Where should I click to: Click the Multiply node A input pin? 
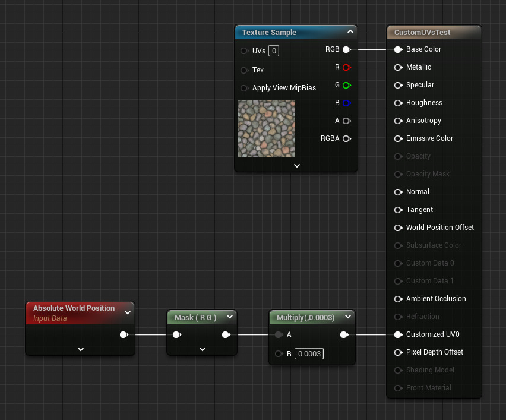pos(279,335)
